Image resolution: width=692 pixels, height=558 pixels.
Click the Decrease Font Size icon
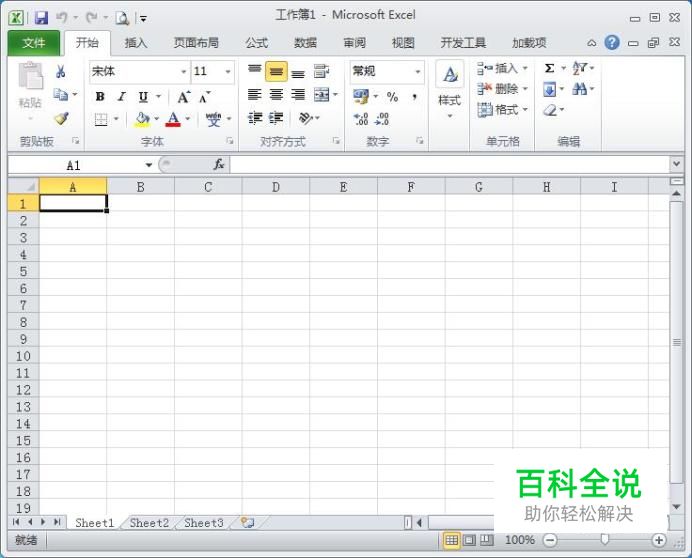tap(205, 97)
